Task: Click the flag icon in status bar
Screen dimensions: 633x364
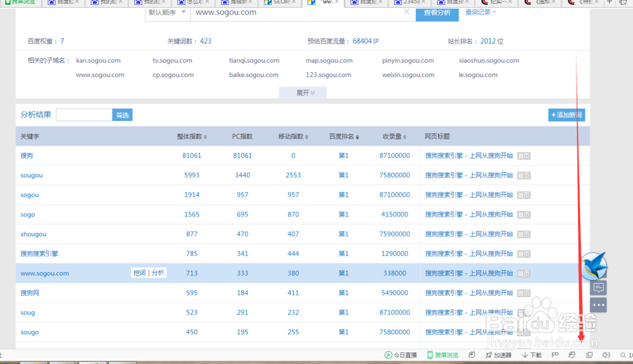Action: tap(555, 355)
